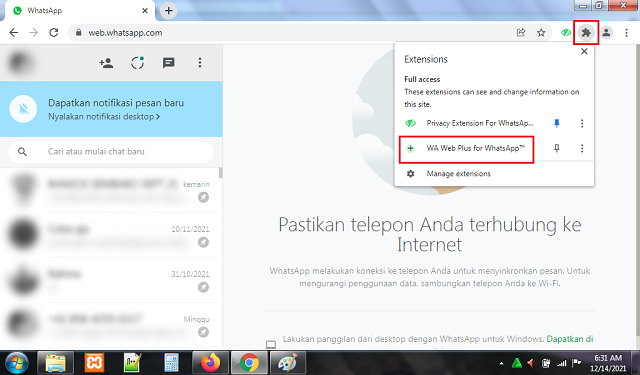The height and width of the screenshot is (375, 640).
Task: Click the search magnifier icon in chat list
Action: (x=22, y=152)
